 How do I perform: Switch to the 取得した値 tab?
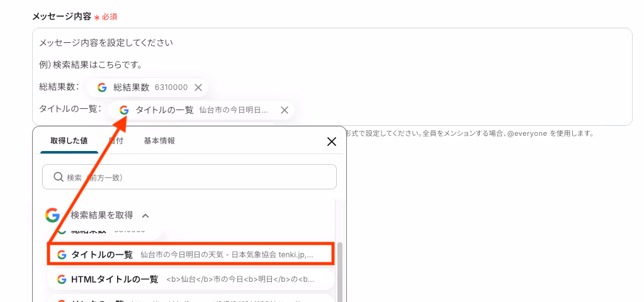click(69, 141)
